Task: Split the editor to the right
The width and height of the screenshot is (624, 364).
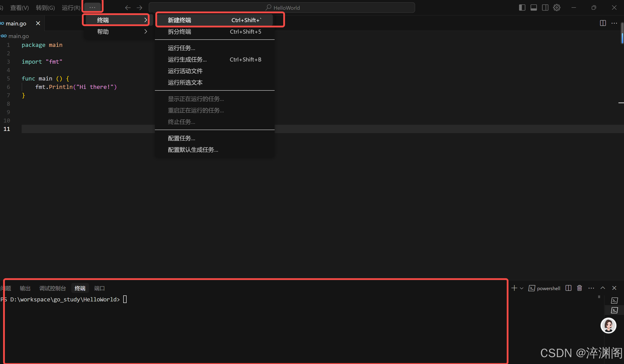Action: pyautogui.click(x=603, y=23)
